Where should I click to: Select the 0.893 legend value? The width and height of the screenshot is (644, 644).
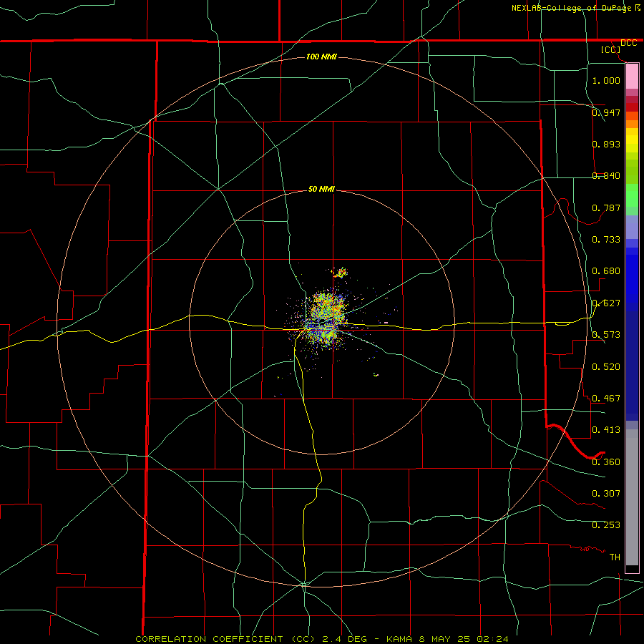(x=606, y=144)
